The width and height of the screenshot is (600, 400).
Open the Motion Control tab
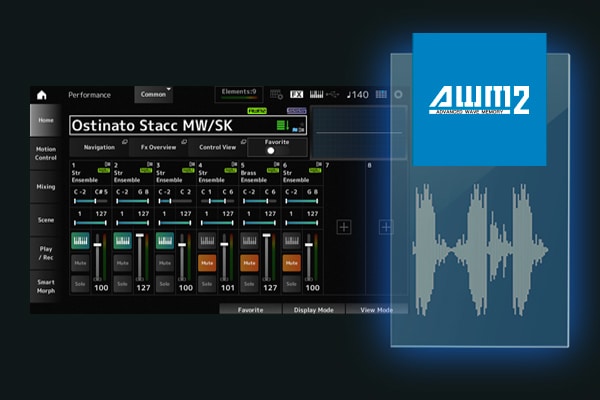pyautogui.click(x=47, y=153)
